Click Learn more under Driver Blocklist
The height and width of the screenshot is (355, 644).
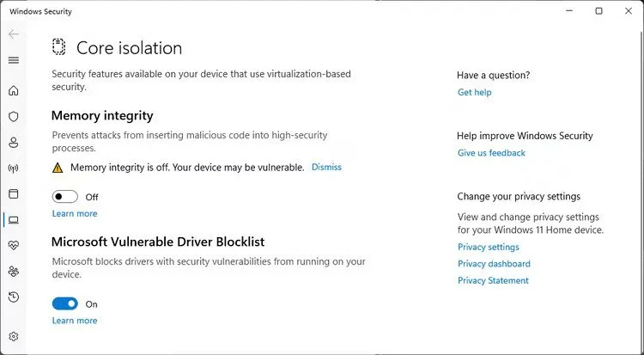[75, 321]
